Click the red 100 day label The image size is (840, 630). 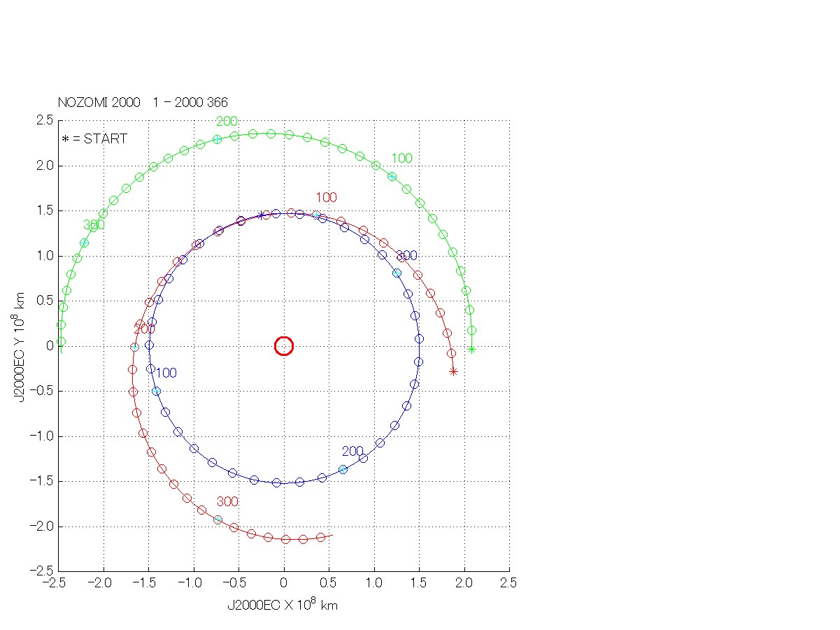click(x=326, y=198)
